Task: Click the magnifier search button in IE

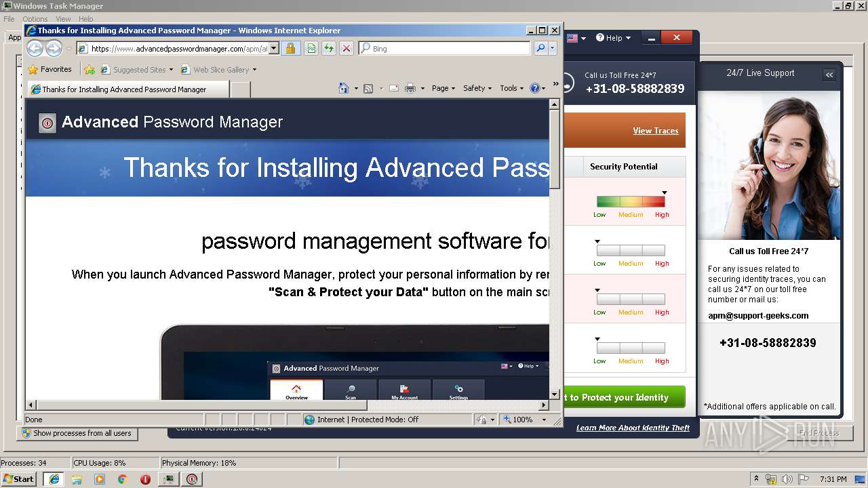Action: [x=540, y=48]
